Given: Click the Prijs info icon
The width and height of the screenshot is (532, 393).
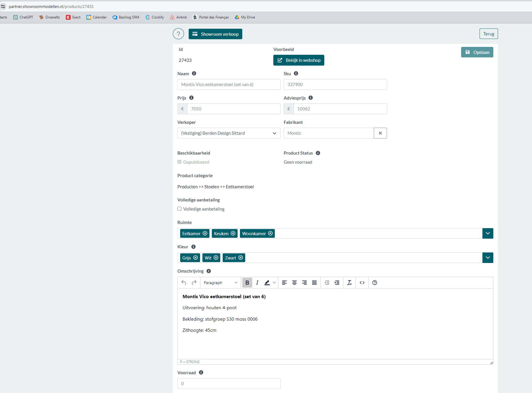Looking at the screenshot, I should (x=191, y=98).
